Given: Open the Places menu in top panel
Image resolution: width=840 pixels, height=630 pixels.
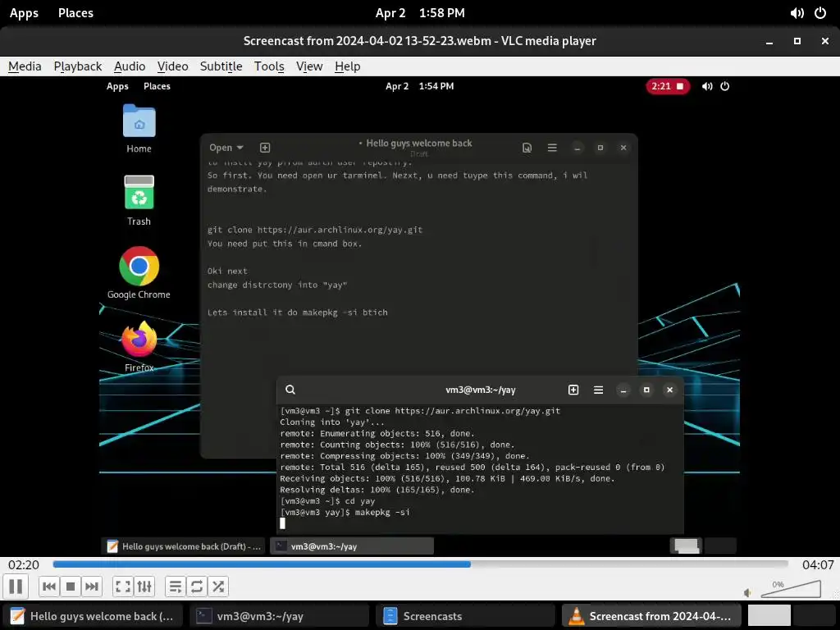Looking at the screenshot, I should click(x=75, y=13).
